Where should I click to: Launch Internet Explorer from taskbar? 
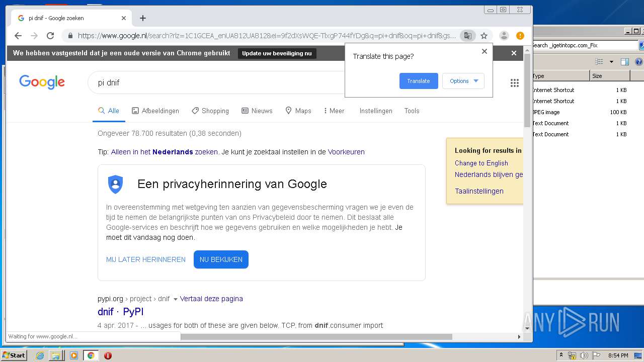click(x=40, y=355)
